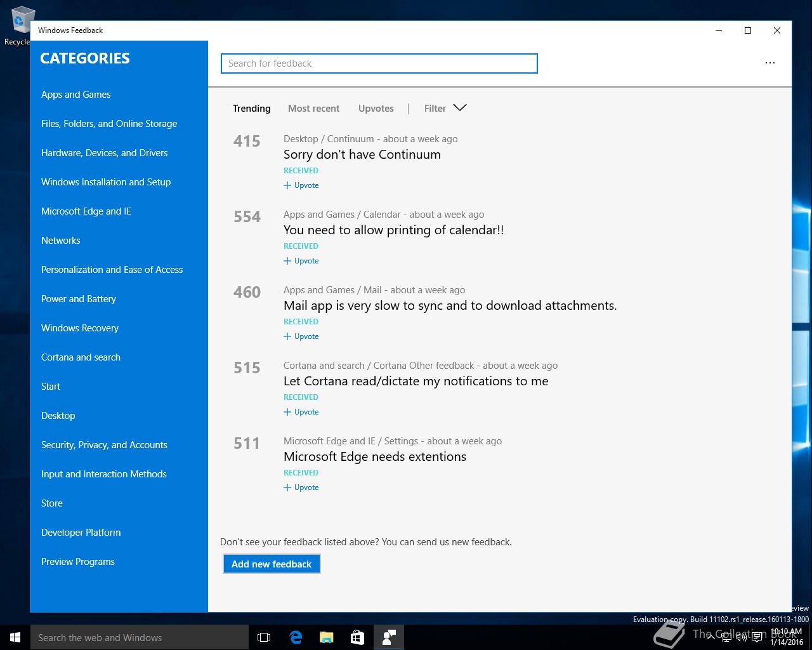Select the Developer Platform category
Screen dimensions: 812x650
(81, 533)
